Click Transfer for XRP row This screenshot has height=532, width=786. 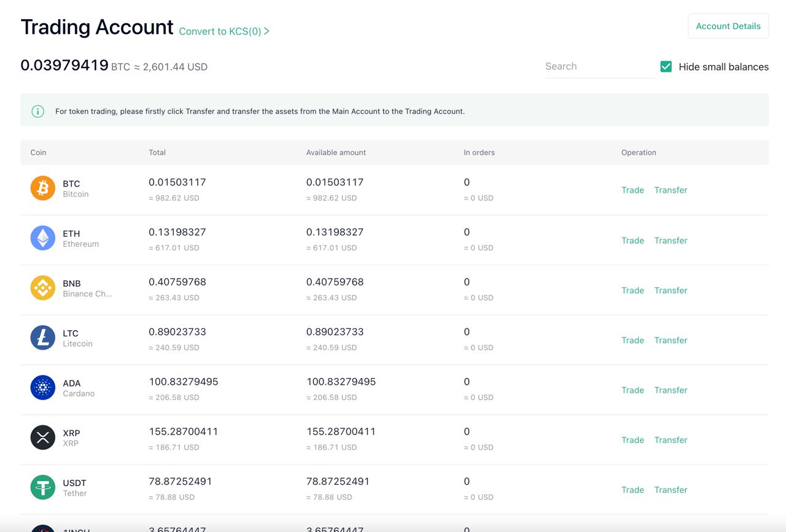[671, 440]
